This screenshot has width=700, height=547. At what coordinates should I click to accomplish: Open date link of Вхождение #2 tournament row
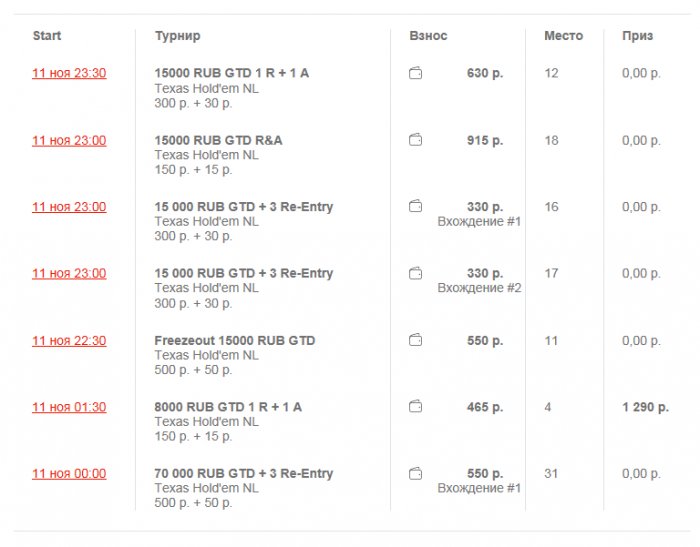(x=69, y=273)
